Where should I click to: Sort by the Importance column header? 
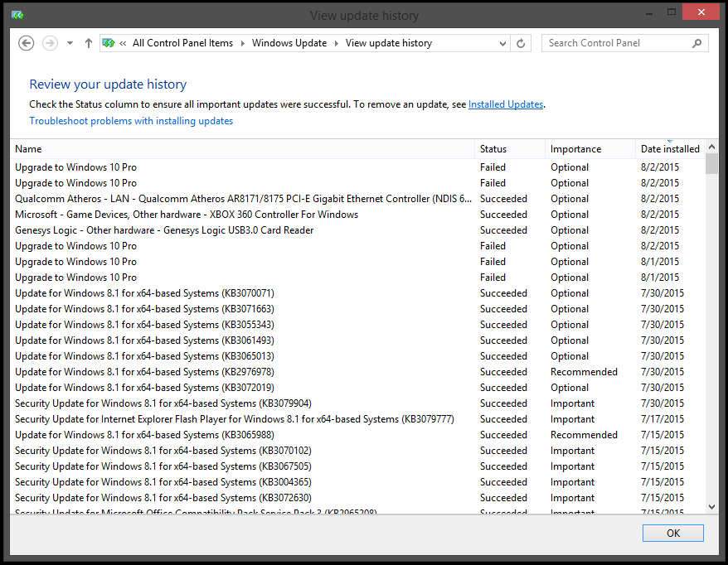pos(590,149)
